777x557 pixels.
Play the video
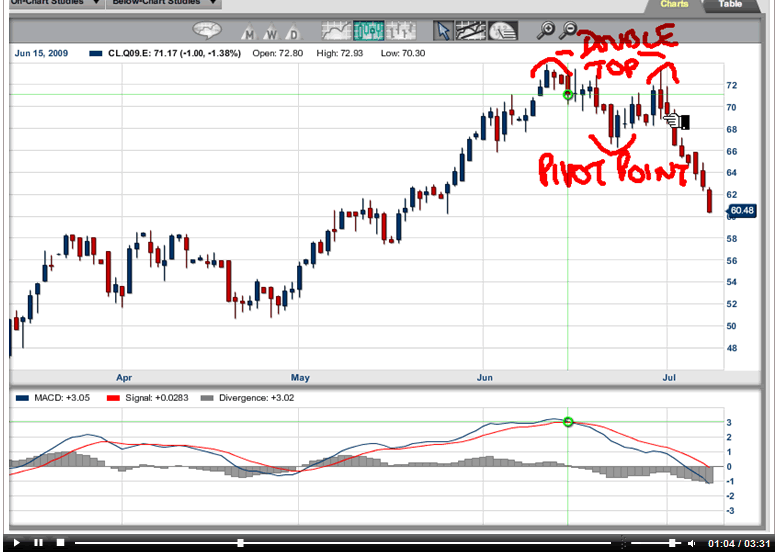(16, 543)
